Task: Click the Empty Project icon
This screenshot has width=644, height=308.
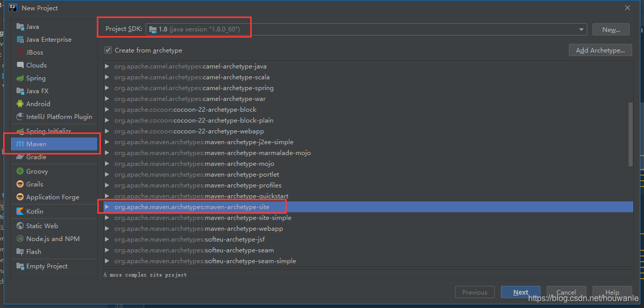Action: point(20,266)
